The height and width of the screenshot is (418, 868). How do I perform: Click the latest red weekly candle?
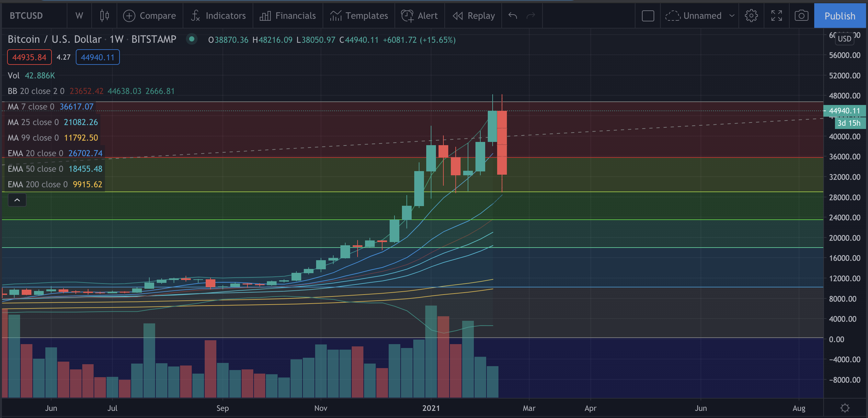(x=502, y=143)
